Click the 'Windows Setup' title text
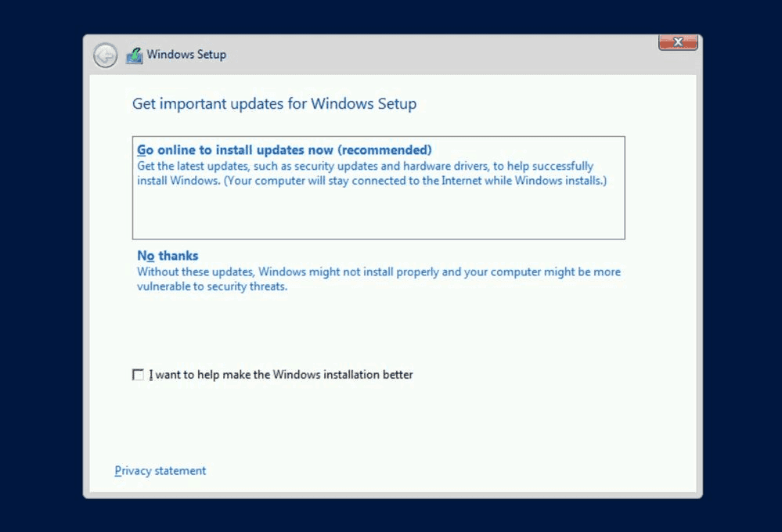 (x=186, y=55)
